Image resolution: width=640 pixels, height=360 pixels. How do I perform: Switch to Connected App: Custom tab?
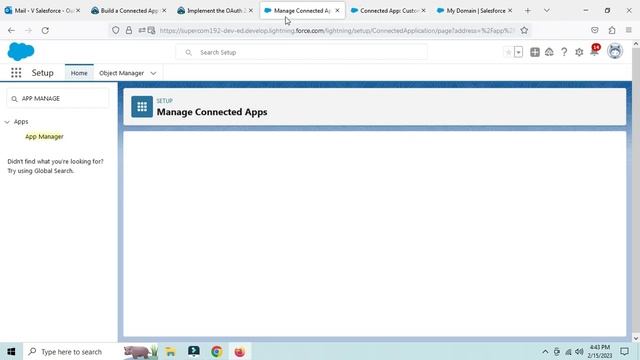pyautogui.click(x=388, y=11)
